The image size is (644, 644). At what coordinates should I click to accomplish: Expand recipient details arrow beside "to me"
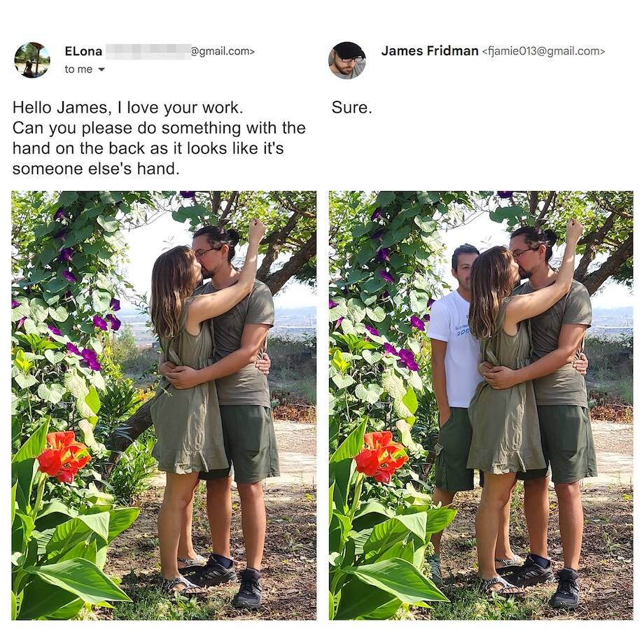[101, 70]
